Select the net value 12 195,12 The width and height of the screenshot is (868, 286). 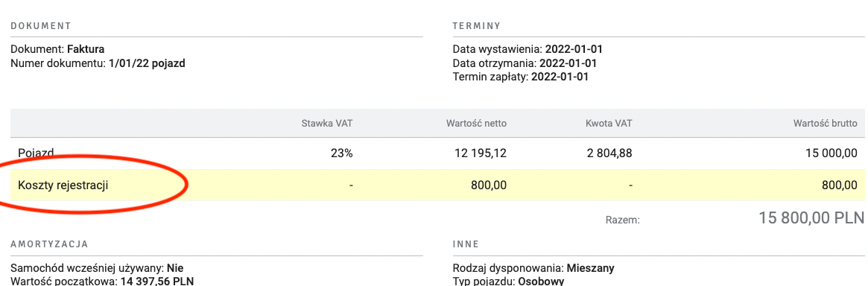tap(479, 153)
